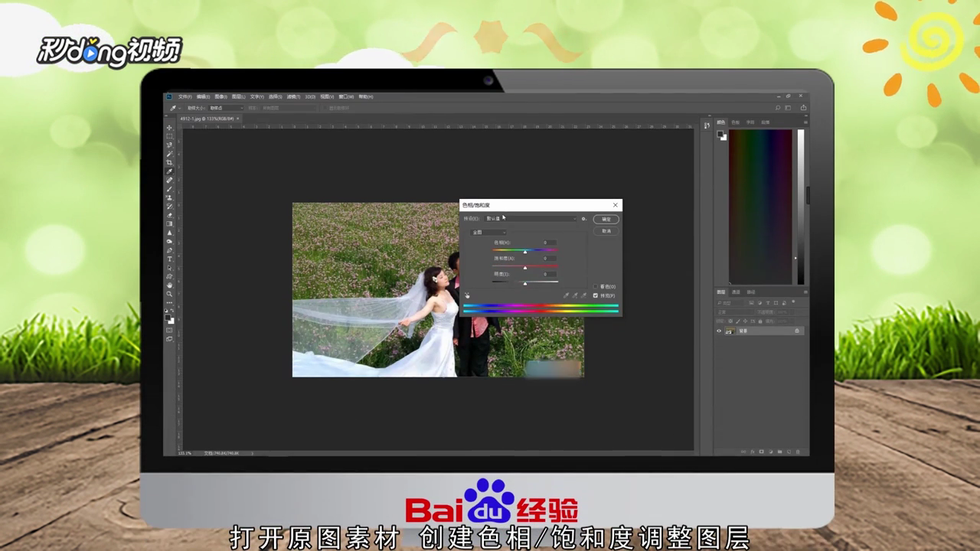Open the 帮助(H) menu

pyautogui.click(x=366, y=96)
